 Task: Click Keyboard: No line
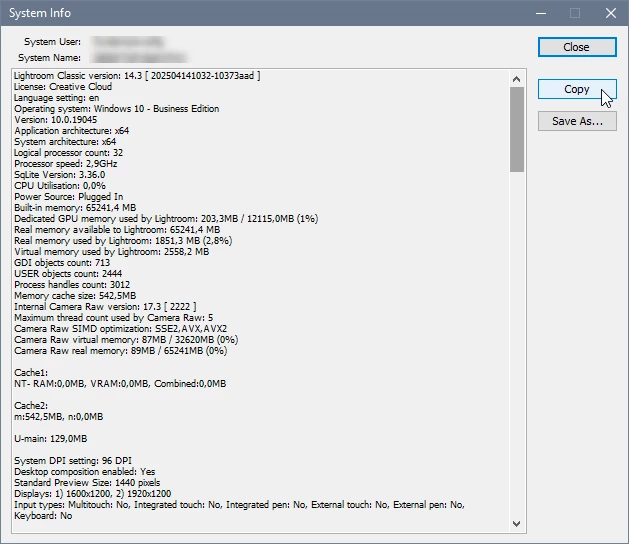43,516
